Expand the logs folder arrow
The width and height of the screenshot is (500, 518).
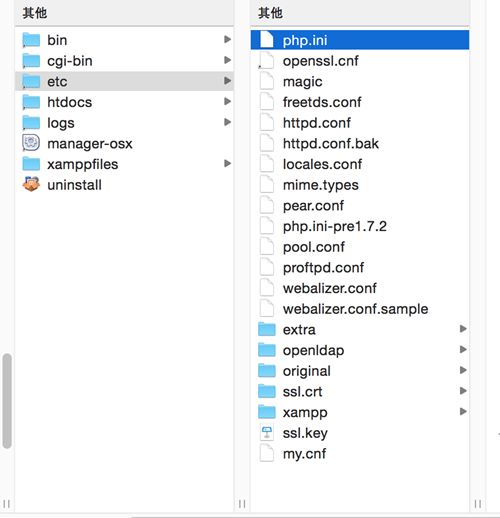tap(227, 122)
